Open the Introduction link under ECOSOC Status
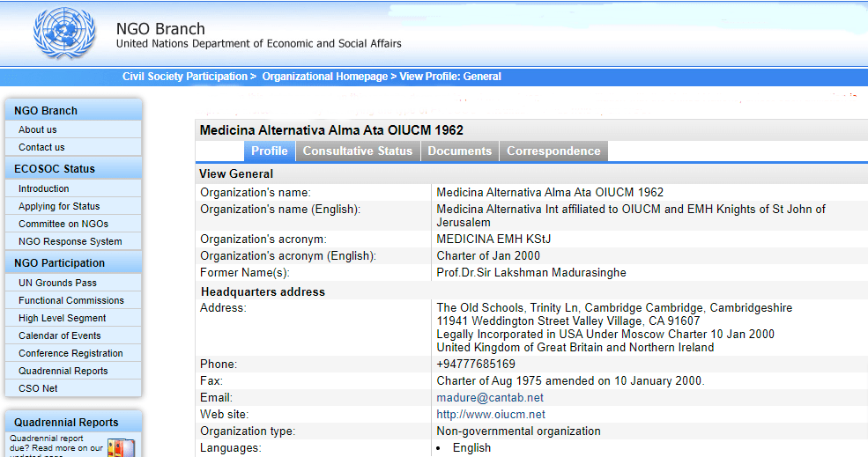This screenshot has height=457, width=868. pos(44,188)
